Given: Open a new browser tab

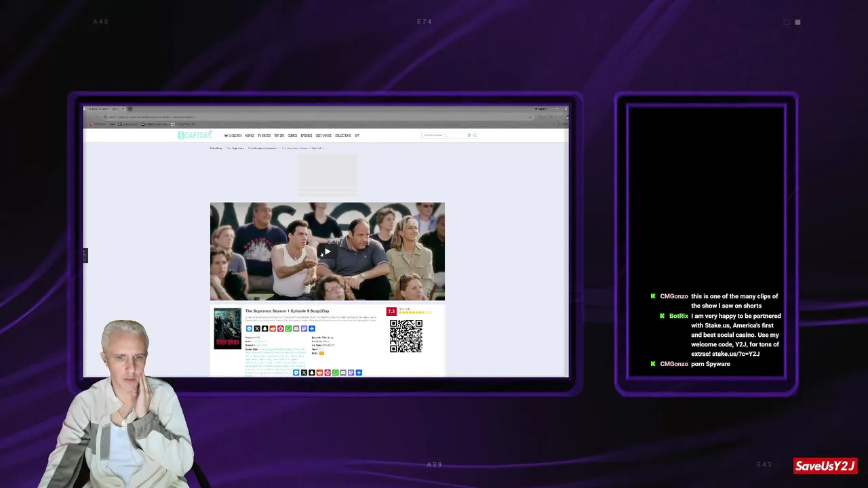Looking at the screenshot, I should point(130,108).
